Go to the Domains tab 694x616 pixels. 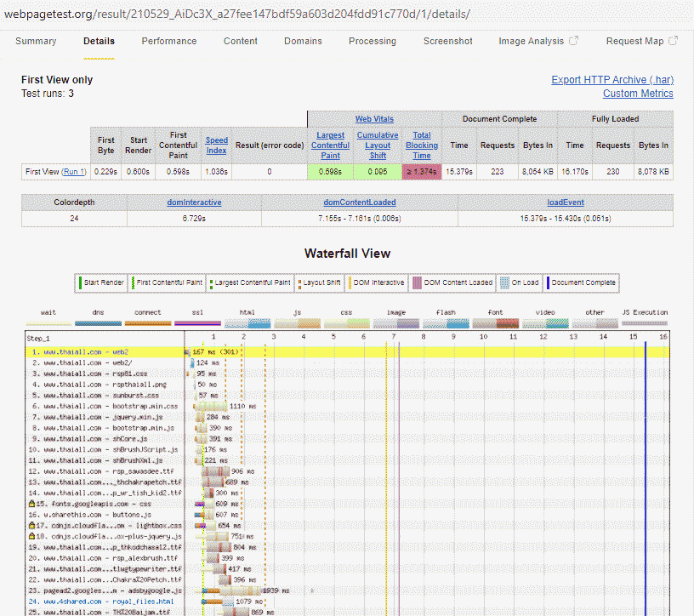303,41
